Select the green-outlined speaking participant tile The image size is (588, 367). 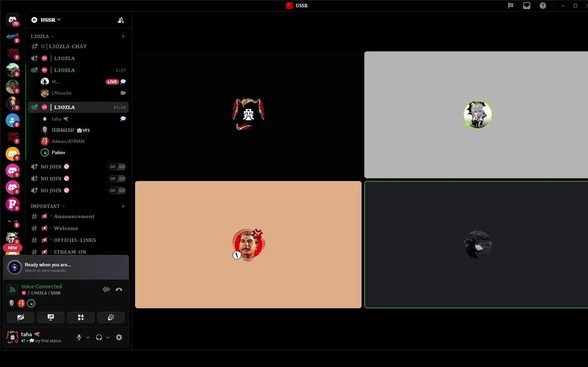[x=476, y=245]
